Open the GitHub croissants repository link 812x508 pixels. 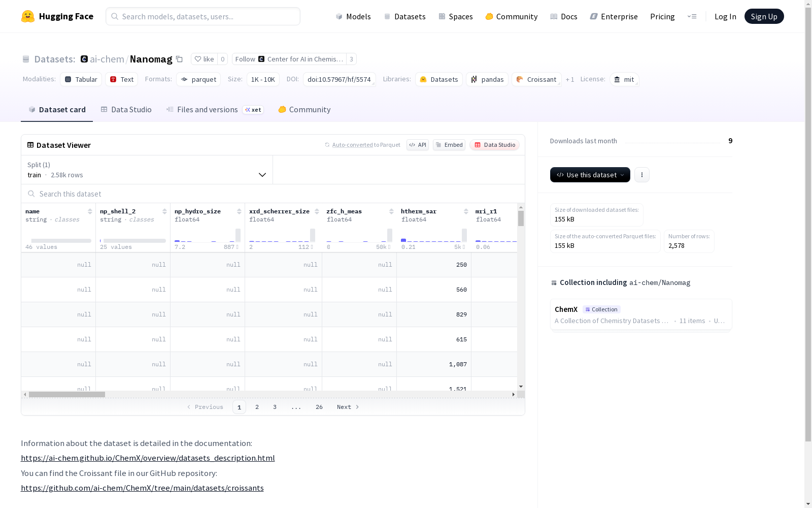pos(142,488)
